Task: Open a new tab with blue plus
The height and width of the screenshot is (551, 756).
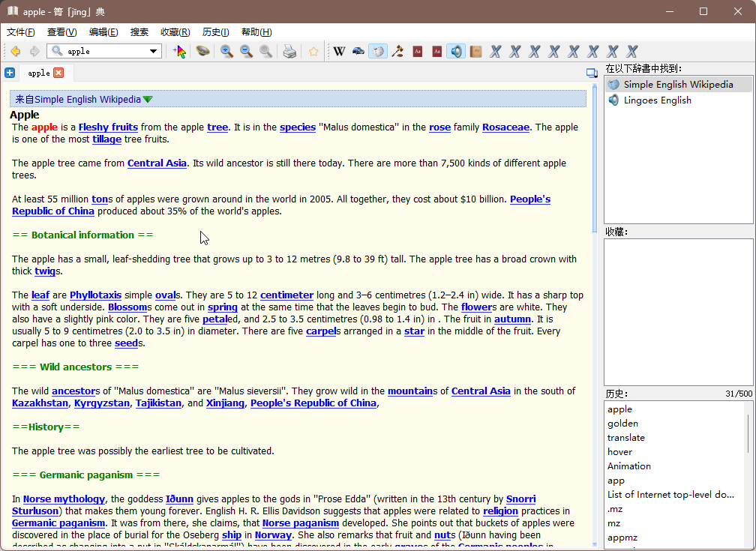Action: (10, 73)
